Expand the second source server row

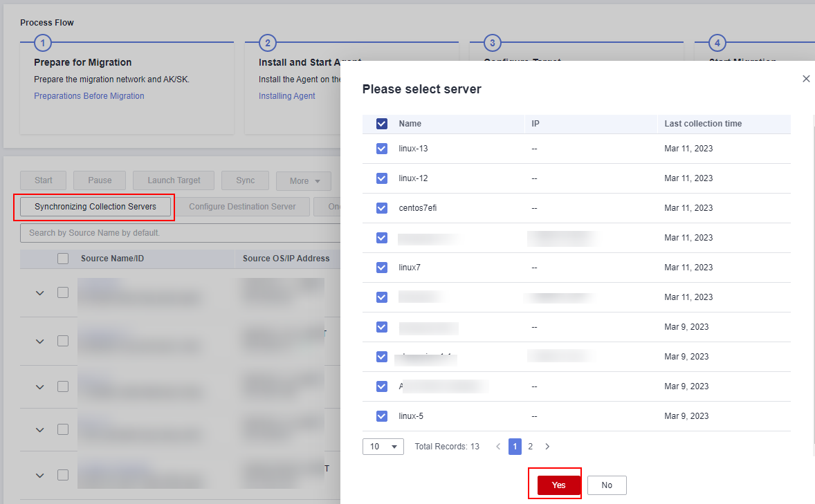tap(40, 342)
